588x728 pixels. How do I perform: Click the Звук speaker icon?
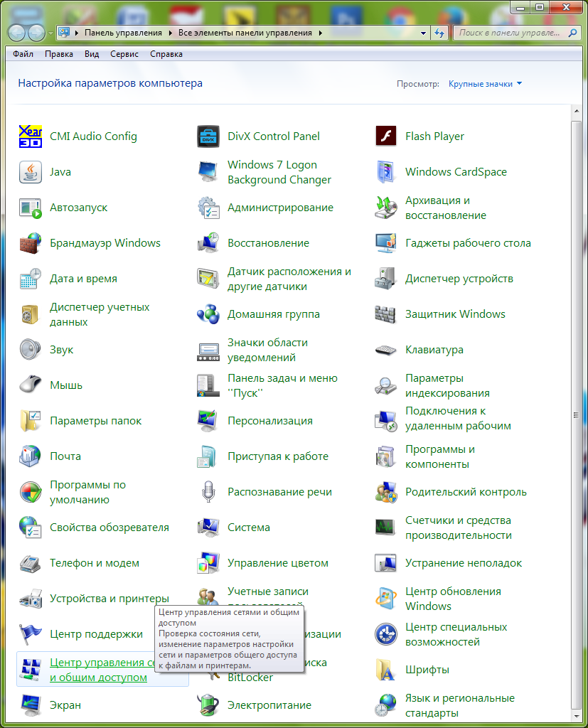point(30,350)
